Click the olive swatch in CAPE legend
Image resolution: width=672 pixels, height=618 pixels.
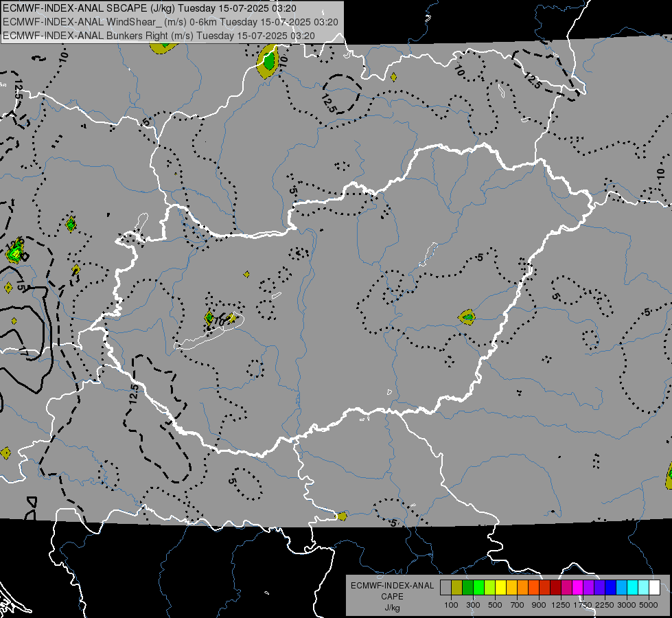(x=457, y=588)
